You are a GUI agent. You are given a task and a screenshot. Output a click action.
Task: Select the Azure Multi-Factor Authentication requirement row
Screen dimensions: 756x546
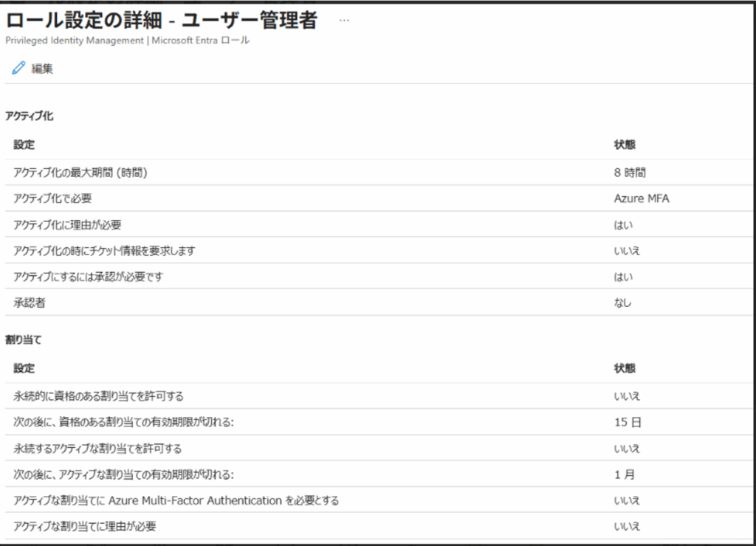tap(176, 501)
